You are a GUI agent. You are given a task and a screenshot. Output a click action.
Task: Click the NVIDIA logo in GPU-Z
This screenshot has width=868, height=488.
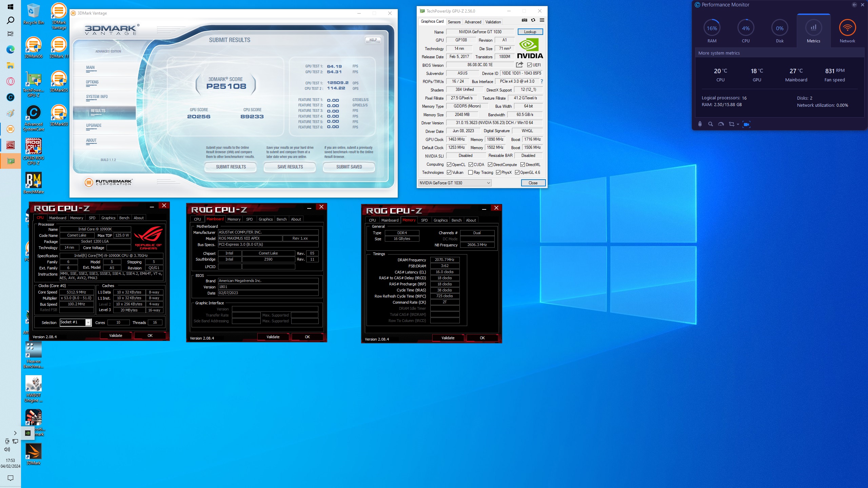pyautogui.click(x=530, y=48)
